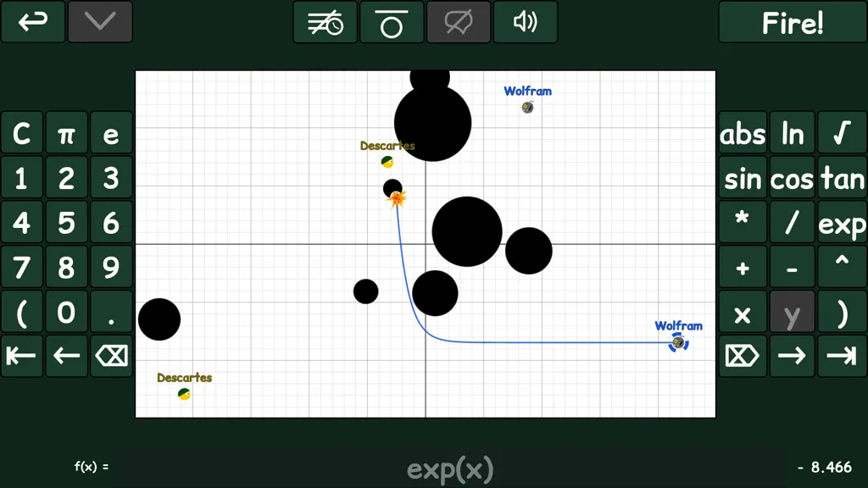
Task: Click the f(x) function input field
Action: click(450, 469)
